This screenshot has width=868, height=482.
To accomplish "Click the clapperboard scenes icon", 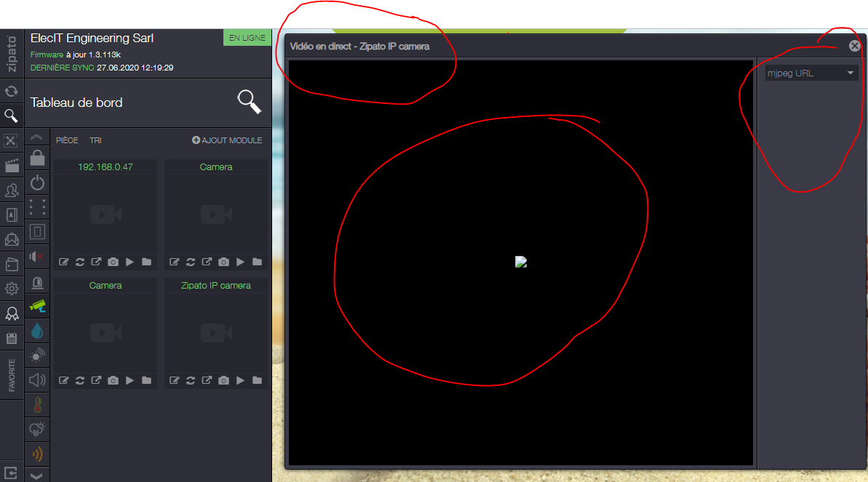I will click(12, 166).
